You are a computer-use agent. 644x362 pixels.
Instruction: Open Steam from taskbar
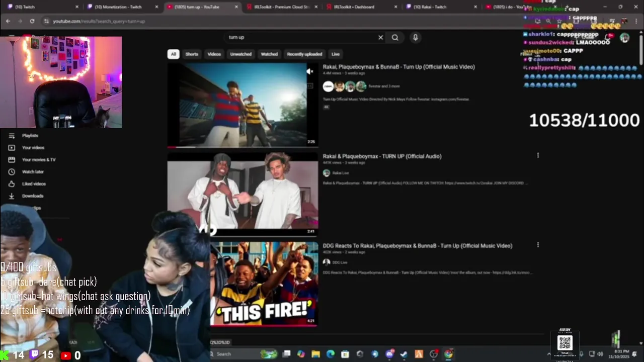tap(404, 354)
